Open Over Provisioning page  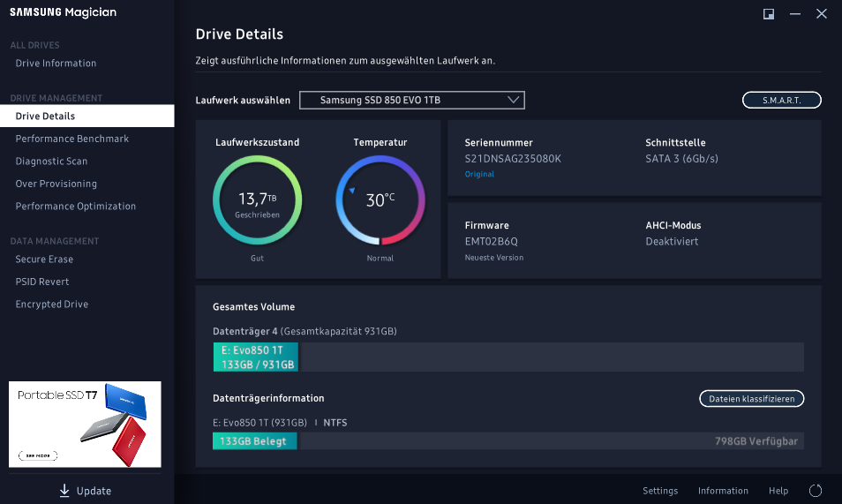pos(56,184)
